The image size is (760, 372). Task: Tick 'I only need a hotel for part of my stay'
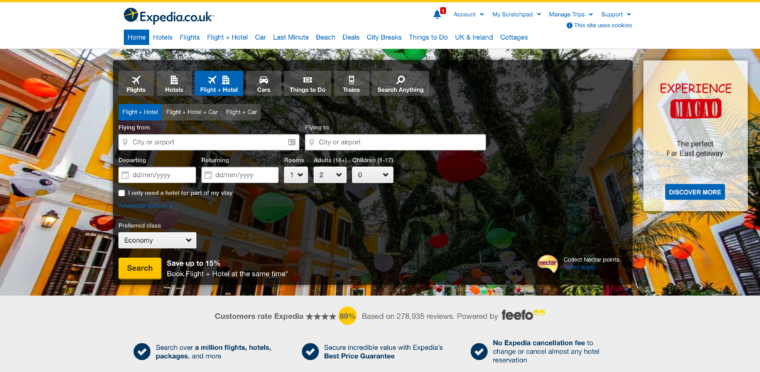122,193
